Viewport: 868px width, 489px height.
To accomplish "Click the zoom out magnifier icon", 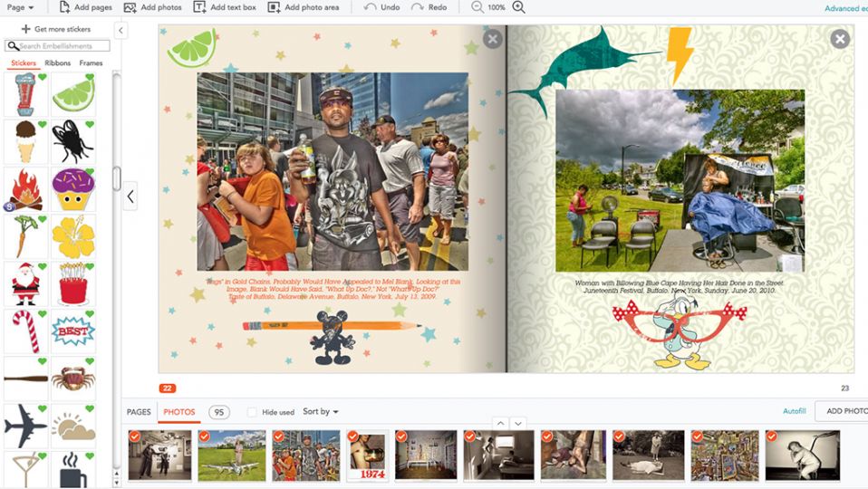I will 477,7.
